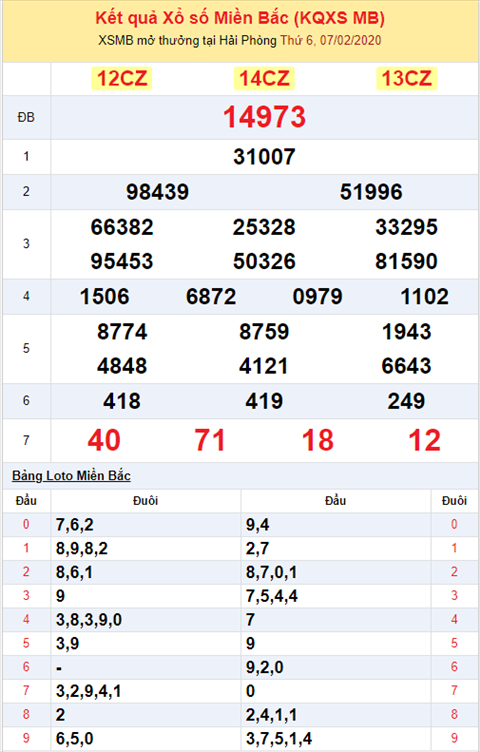The width and height of the screenshot is (480, 752).
Task: Click fourth prize number 0979
Action: [x=317, y=296]
